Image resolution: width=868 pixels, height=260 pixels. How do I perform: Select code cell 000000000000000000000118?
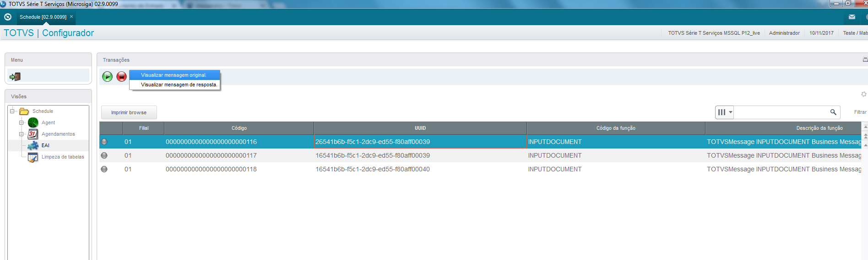tap(239, 169)
